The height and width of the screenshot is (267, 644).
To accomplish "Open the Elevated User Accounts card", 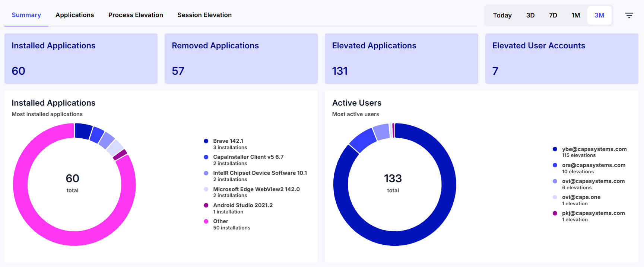I will pos(562,58).
